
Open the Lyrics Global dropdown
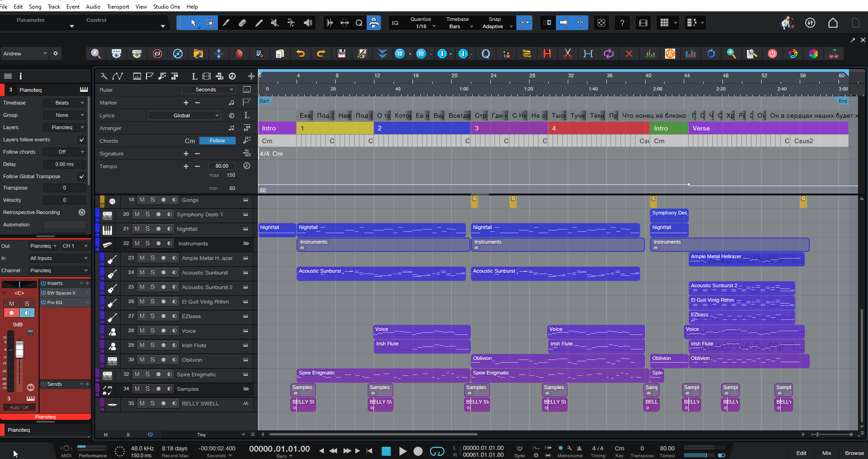tap(184, 115)
